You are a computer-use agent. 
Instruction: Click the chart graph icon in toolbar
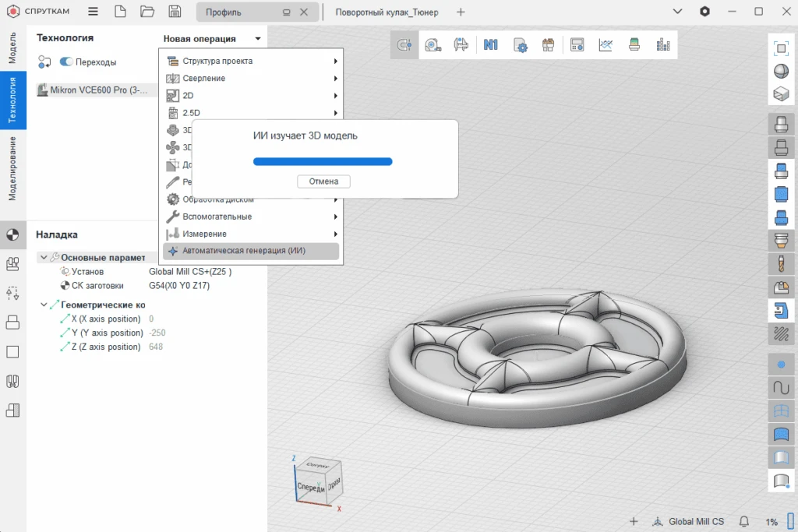point(606,45)
